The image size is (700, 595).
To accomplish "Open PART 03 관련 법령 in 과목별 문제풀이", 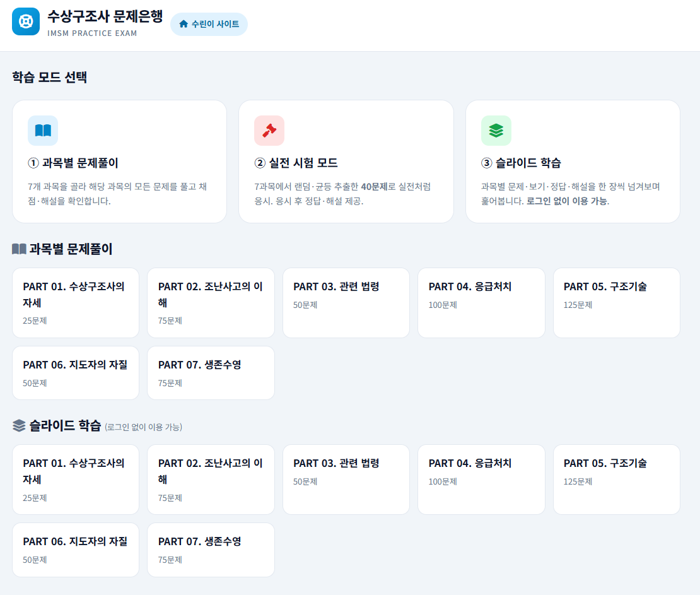I will [346, 303].
